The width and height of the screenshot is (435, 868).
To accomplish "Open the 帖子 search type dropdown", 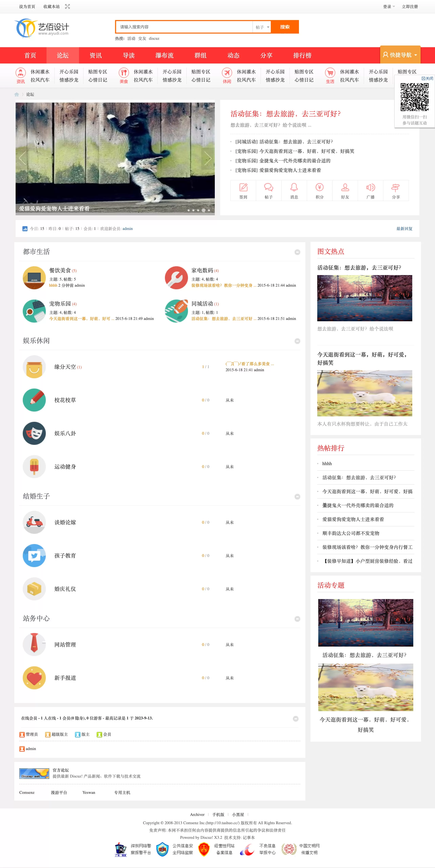I will pos(262,27).
